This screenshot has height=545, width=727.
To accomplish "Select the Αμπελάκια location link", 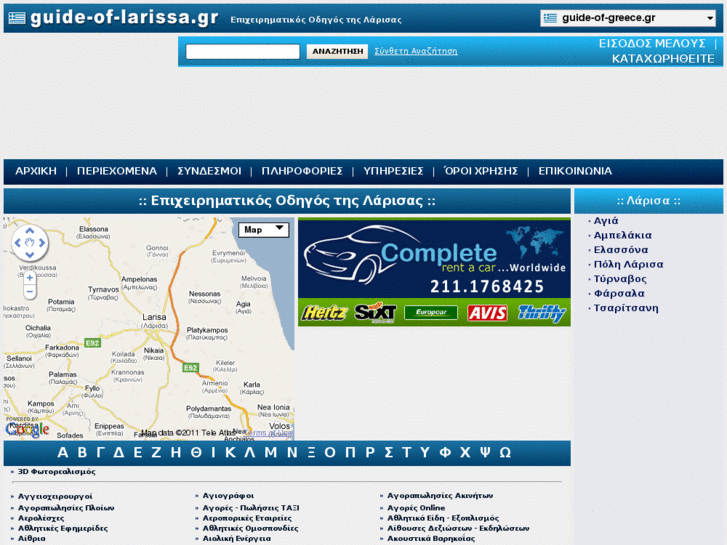I will pyautogui.click(x=623, y=235).
